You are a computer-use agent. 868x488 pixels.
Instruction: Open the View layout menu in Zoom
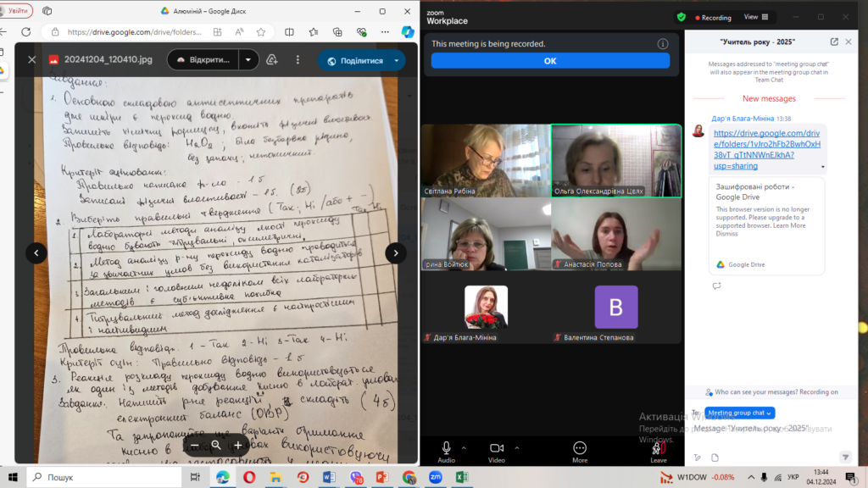pos(755,17)
